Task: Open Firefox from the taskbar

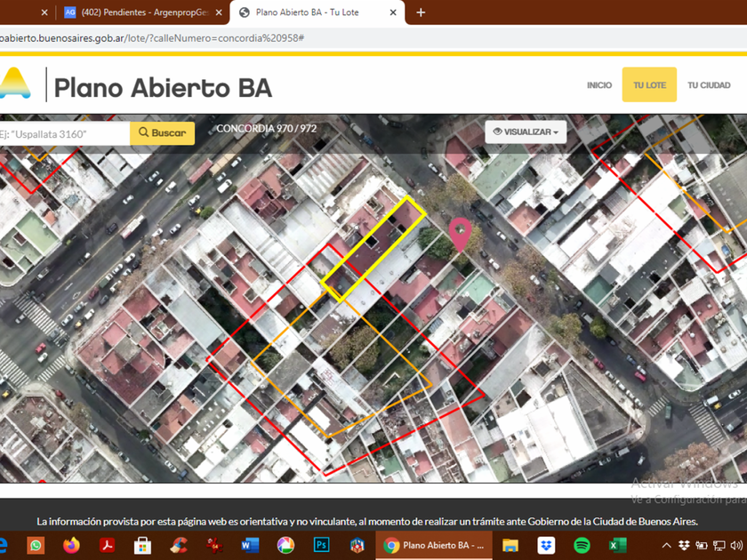Action: pos(71,545)
